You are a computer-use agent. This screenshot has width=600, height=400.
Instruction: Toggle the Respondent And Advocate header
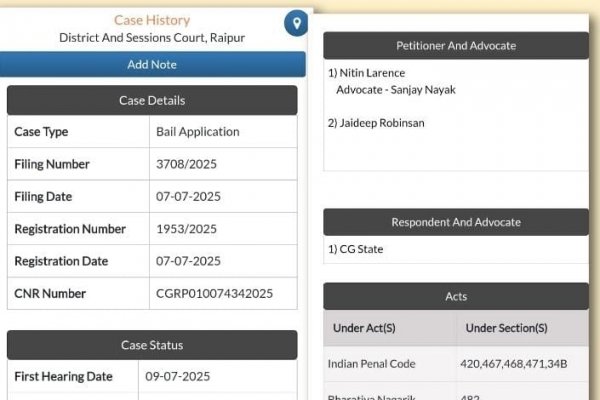click(456, 222)
